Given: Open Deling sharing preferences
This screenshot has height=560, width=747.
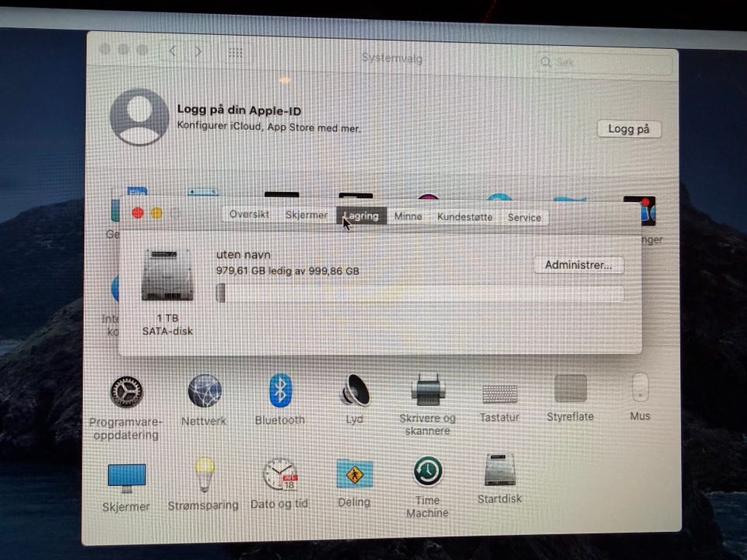Looking at the screenshot, I should tap(355, 474).
